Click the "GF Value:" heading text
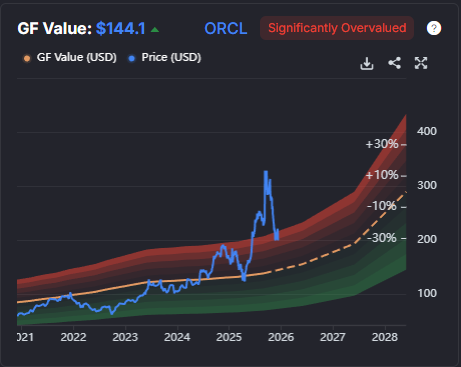 coord(55,29)
